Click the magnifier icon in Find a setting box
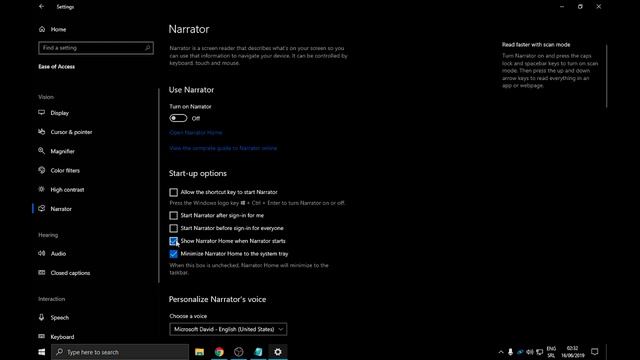640x360 pixels. 148,48
